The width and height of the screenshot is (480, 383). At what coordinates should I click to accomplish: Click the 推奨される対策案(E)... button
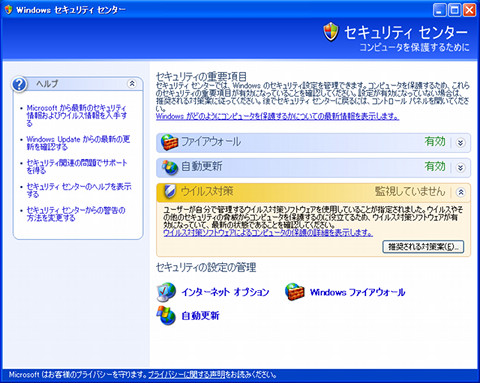[423, 247]
